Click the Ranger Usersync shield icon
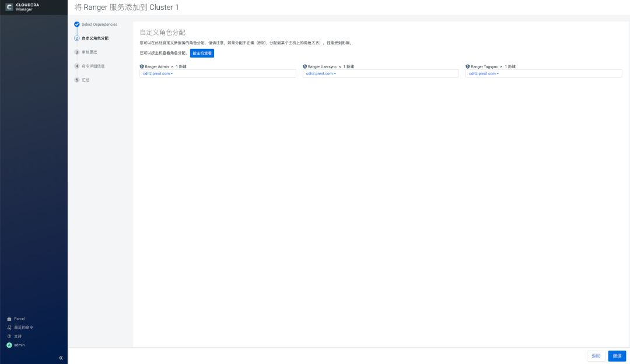 pyautogui.click(x=304, y=66)
